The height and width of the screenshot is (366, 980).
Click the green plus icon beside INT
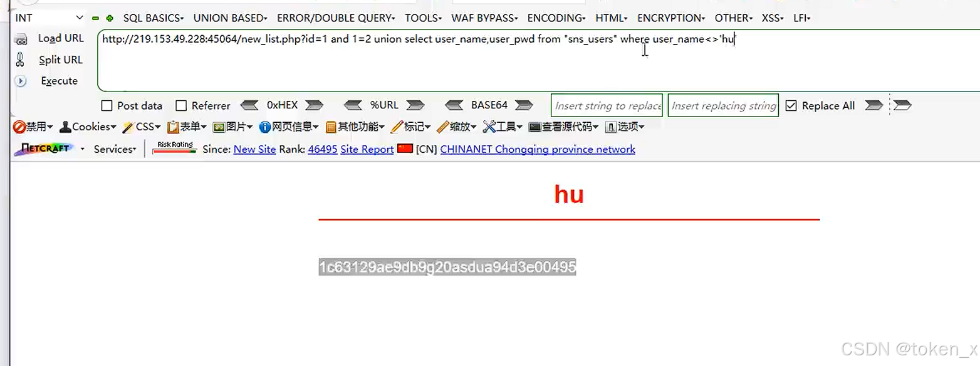(110, 18)
